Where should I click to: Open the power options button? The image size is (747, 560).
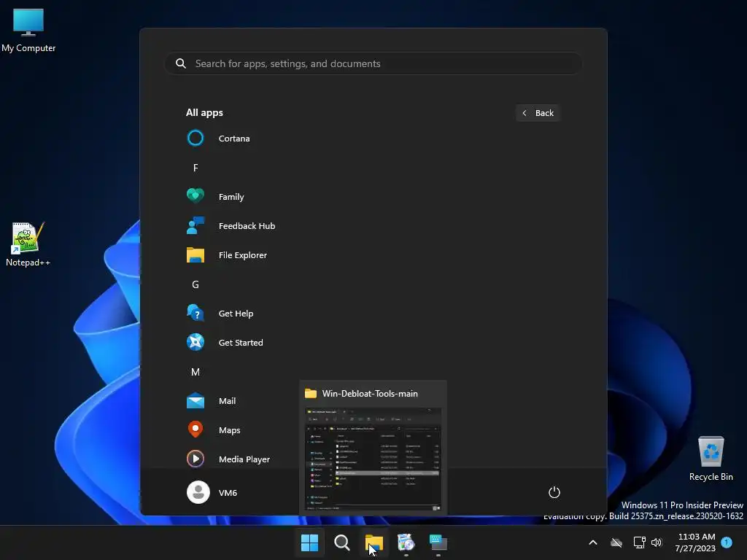point(554,492)
